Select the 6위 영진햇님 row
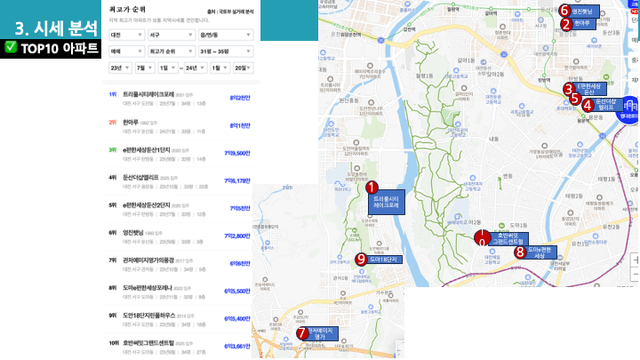The width and height of the screenshot is (640, 360). (180, 237)
